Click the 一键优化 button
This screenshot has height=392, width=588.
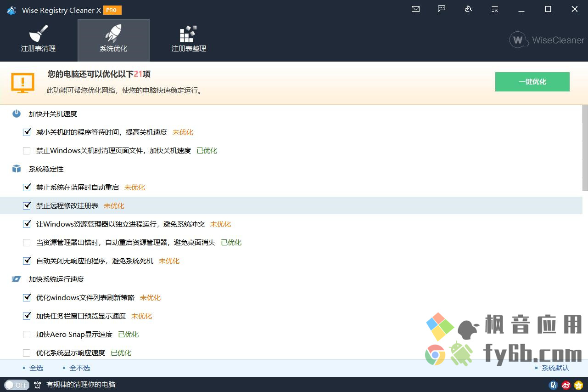532,82
